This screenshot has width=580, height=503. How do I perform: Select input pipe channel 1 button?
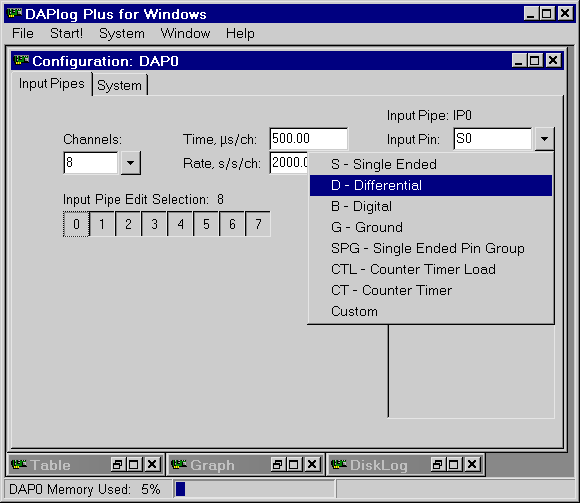102,224
